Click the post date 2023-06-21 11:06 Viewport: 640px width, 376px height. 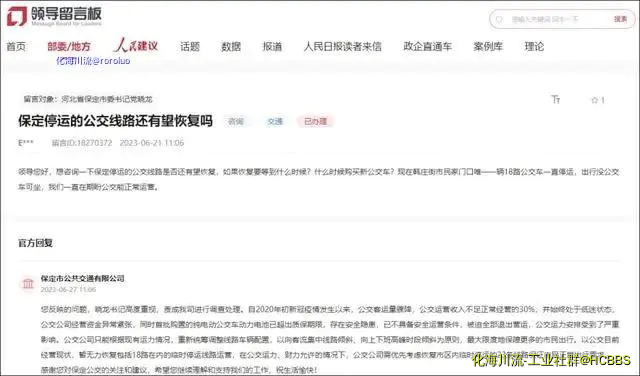point(152,143)
